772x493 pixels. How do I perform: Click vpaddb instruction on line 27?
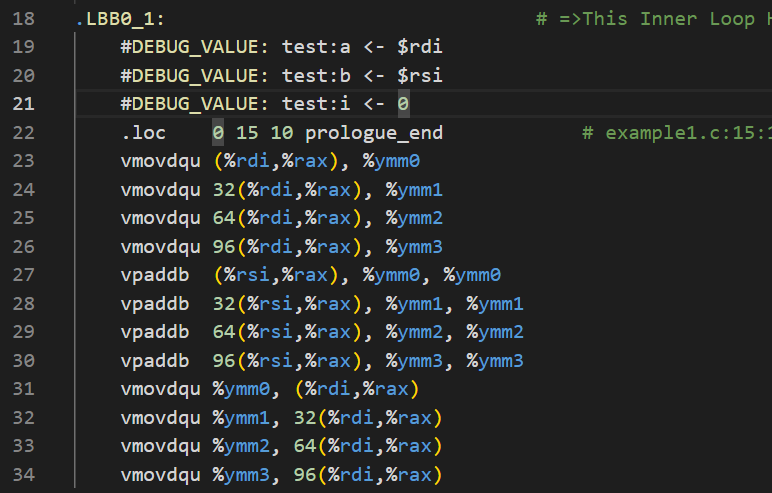tap(155, 275)
